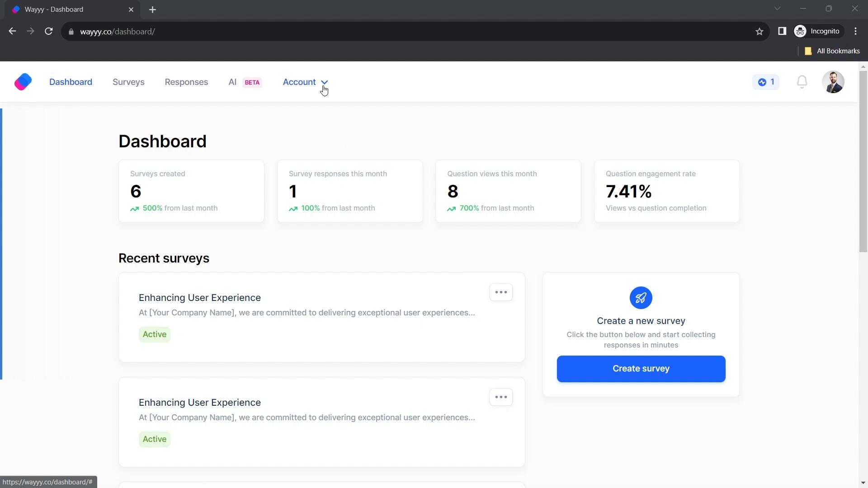868x488 pixels.
Task: Select the Dashboard navigation tab
Action: [71, 82]
